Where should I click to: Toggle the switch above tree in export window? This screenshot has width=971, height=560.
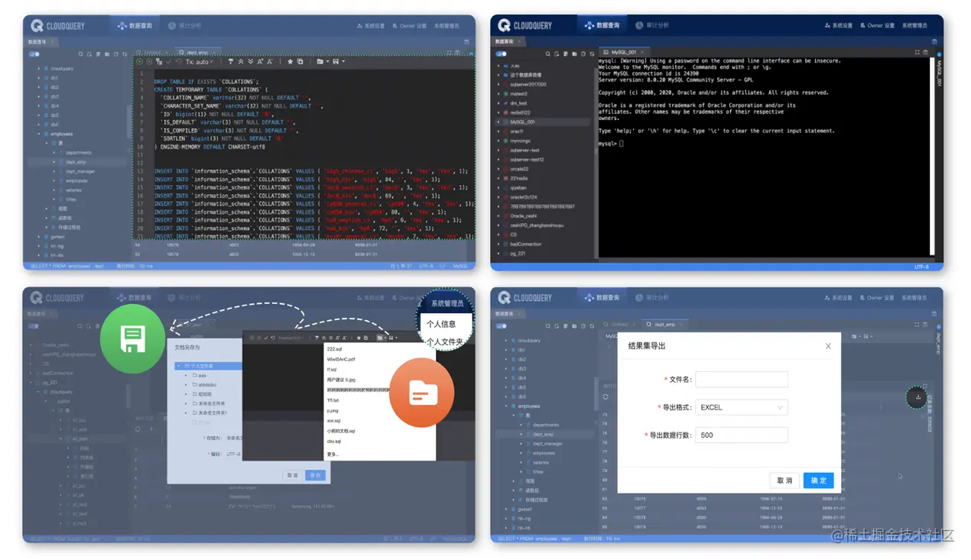pos(502,327)
